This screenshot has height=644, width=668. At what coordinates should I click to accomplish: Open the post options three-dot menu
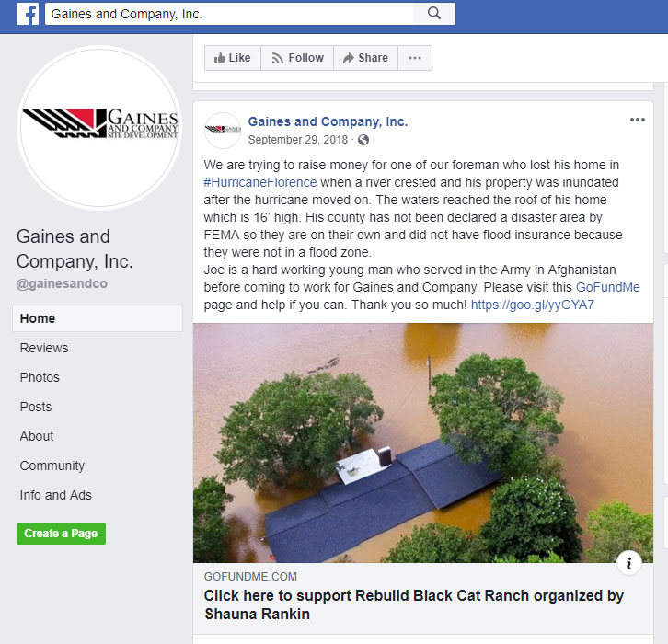click(638, 120)
